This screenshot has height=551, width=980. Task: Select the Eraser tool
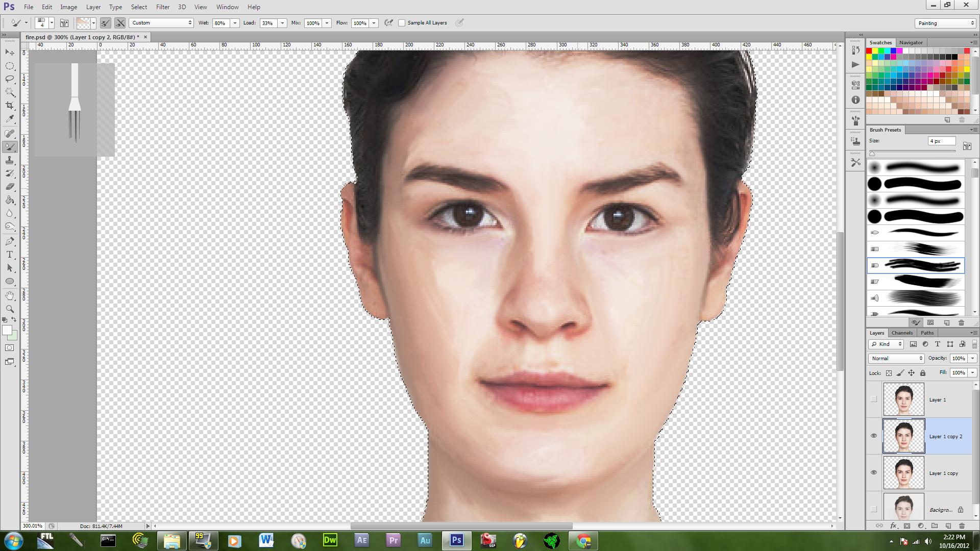pyautogui.click(x=10, y=187)
